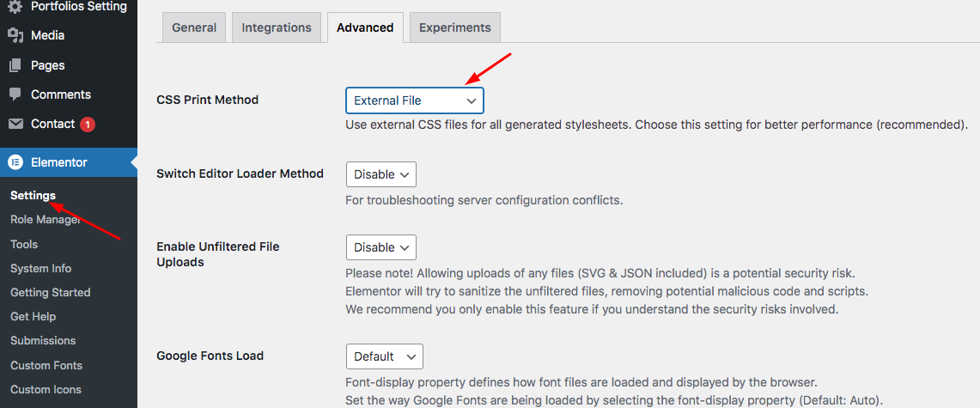Go to Elementor Tools page
This screenshot has height=408, width=980.
click(x=24, y=245)
